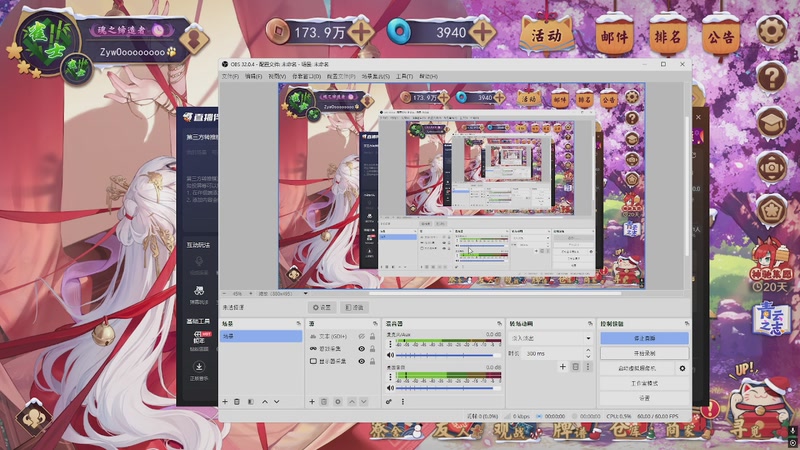Add a transition with plus icon
Viewport: 800px width, 450px height.
click(x=563, y=367)
